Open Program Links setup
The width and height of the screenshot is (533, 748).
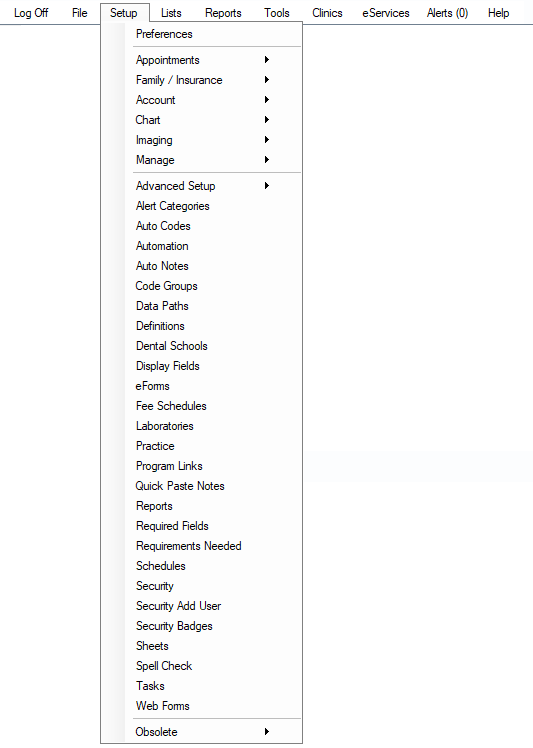pos(201,466)
